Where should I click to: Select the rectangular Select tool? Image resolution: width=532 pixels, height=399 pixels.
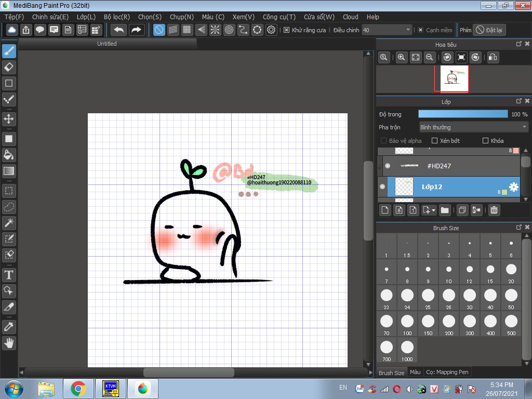[x=9, y=191]
